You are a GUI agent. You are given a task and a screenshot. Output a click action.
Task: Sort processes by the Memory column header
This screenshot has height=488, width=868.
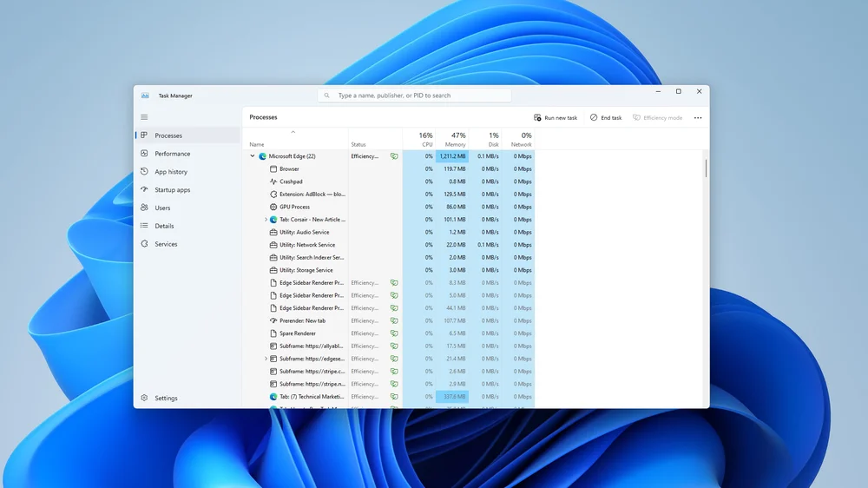pyautogui.click(x=455, y=140)
